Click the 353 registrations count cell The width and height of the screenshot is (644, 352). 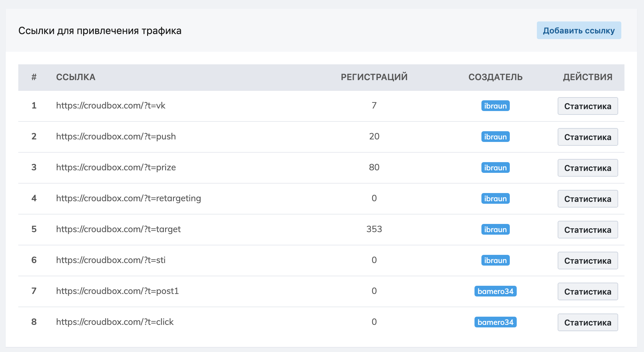pos(374,229)
